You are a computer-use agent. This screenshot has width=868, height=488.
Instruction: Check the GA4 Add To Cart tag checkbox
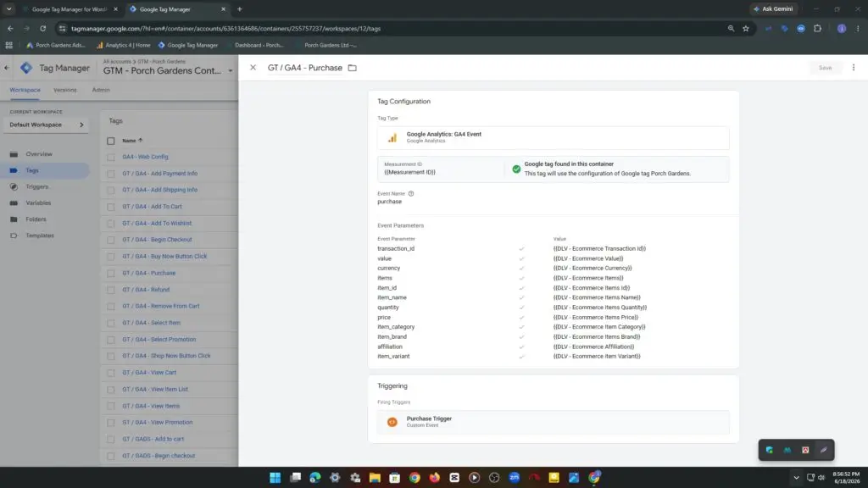point(111,207)
